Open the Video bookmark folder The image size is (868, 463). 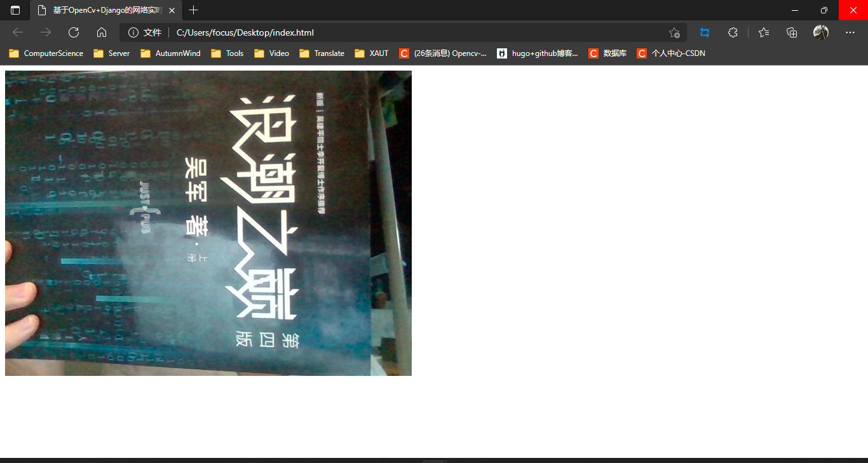272,53
